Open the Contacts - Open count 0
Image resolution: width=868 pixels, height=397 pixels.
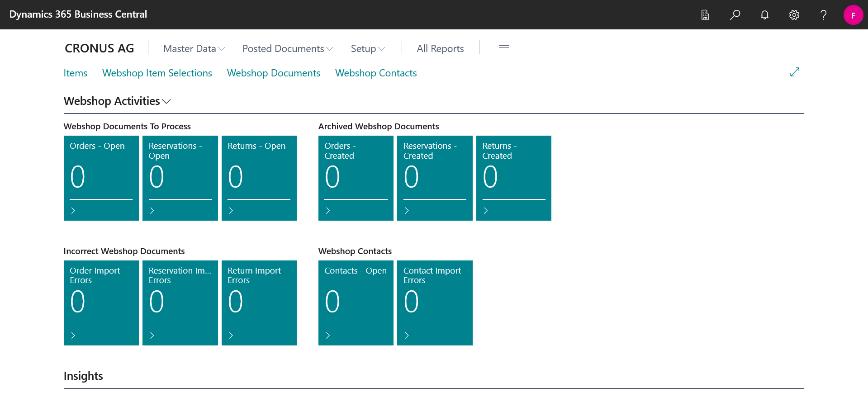332,302
